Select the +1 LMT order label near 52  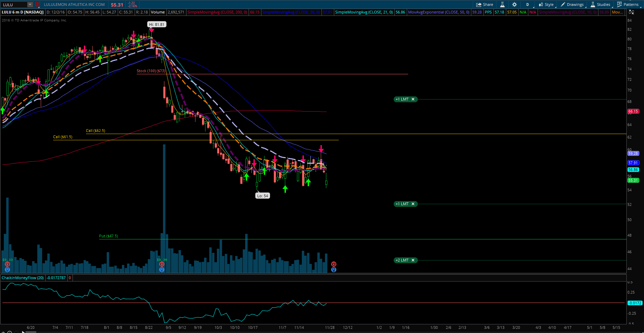point(402,204)
